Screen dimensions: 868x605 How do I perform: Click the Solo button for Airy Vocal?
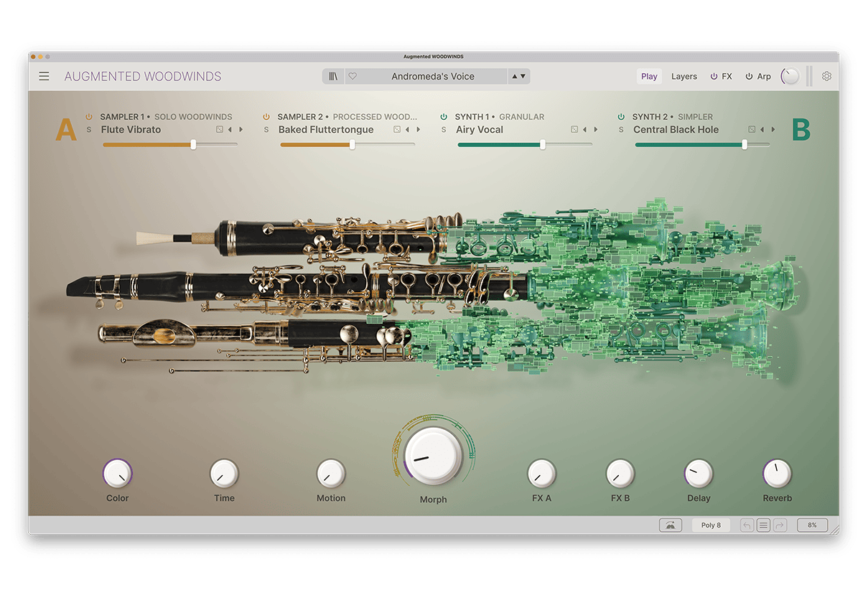pos(444,130)
